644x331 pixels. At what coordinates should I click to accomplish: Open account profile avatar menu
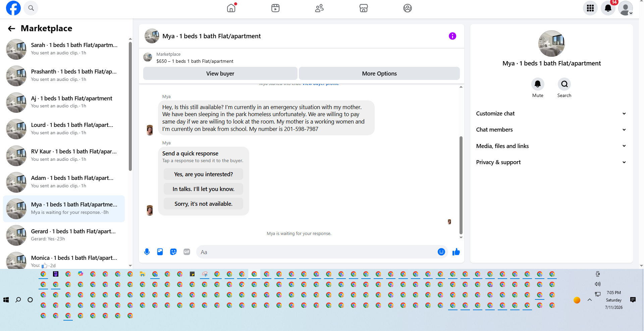pyautogui.click(x=626, y=8)
